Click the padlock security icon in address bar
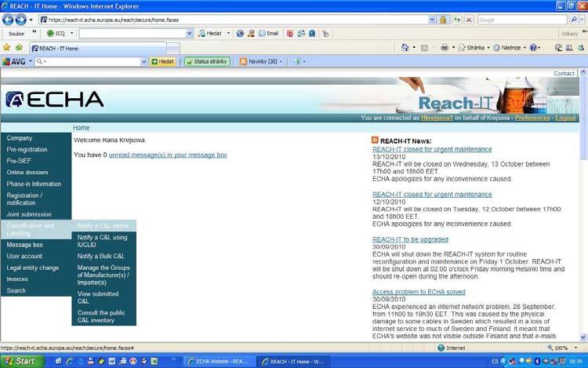This screenshot has height=368, width=588. click(443, 20)
